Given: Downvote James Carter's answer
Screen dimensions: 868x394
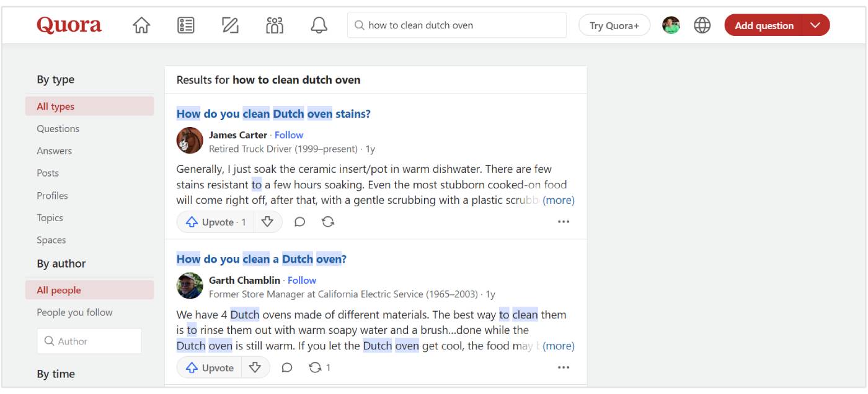Looking at the screenshot, I should click(267, 222).
